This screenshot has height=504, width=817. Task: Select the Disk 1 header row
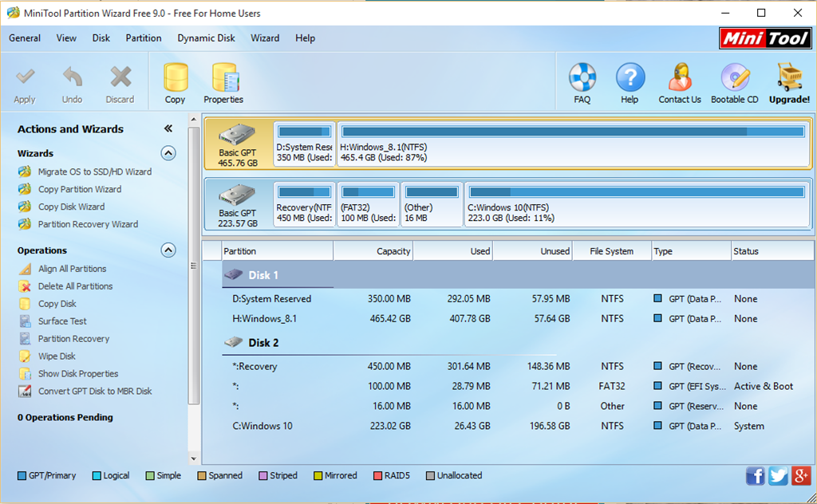click(x=518, y=275)
